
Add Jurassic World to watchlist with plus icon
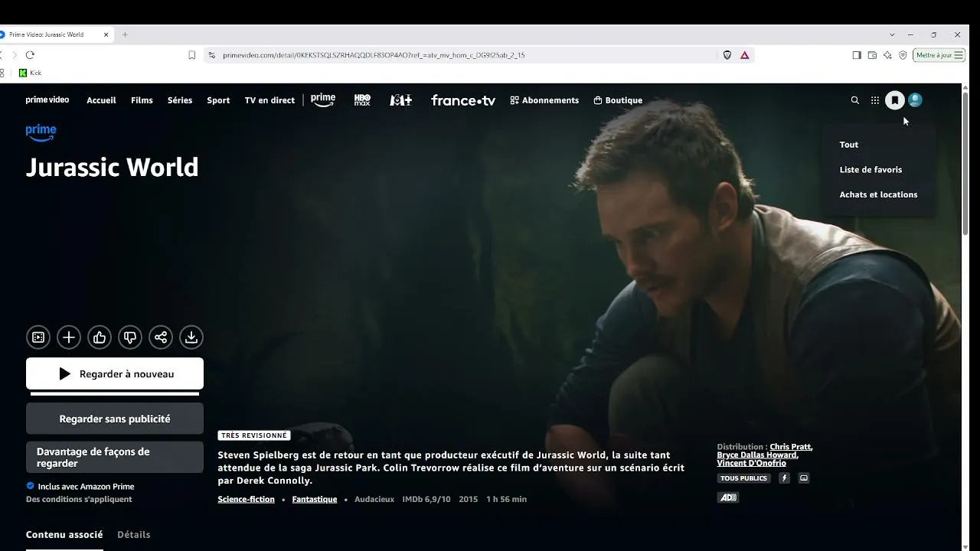coord(69,337)
